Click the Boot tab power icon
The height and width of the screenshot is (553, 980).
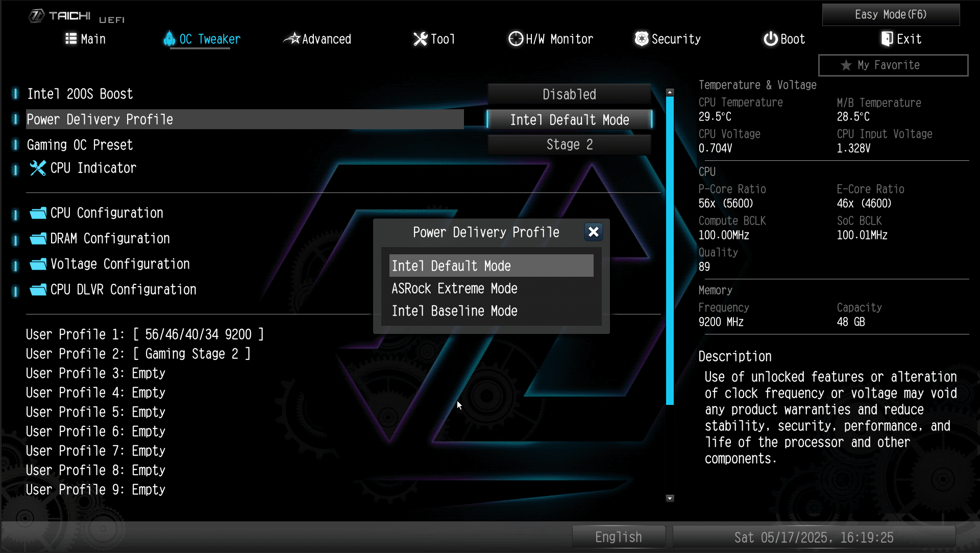pyautogui.click(x=770, y=39)
